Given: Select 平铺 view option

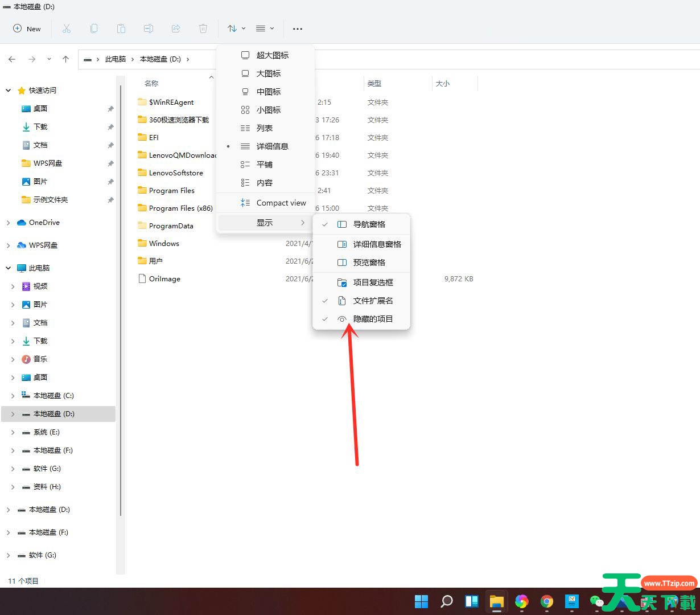Looking at the screenshot, I should 265,165.
